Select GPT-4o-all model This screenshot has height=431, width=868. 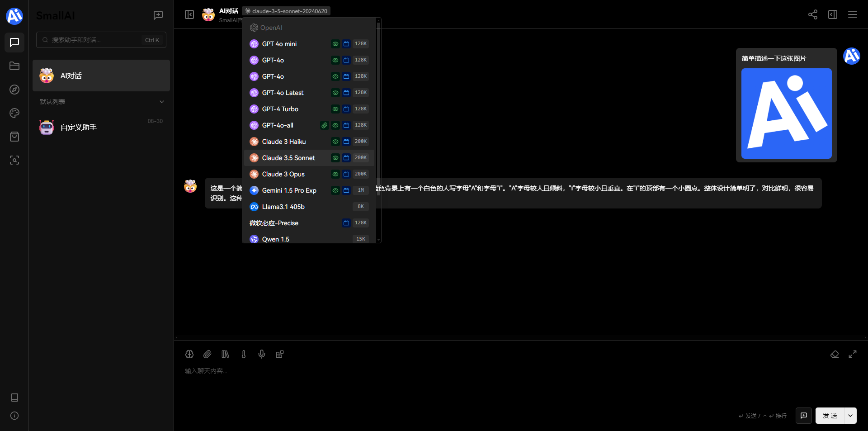coord(309,125)
